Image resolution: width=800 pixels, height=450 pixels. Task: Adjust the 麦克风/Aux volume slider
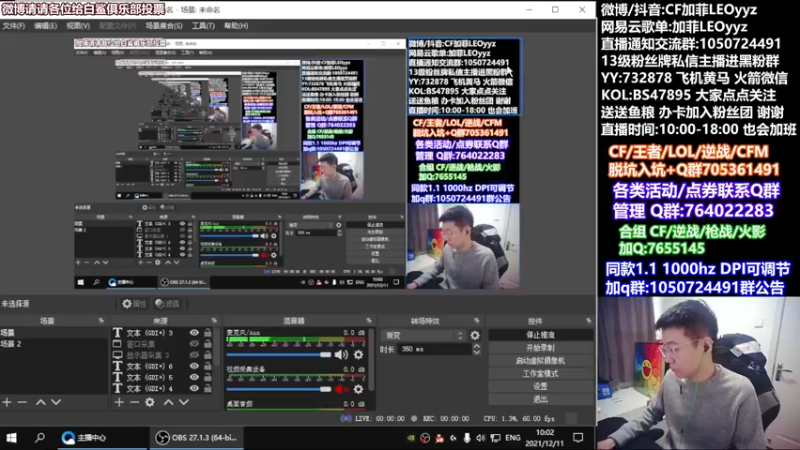click(x=279, y=355)
